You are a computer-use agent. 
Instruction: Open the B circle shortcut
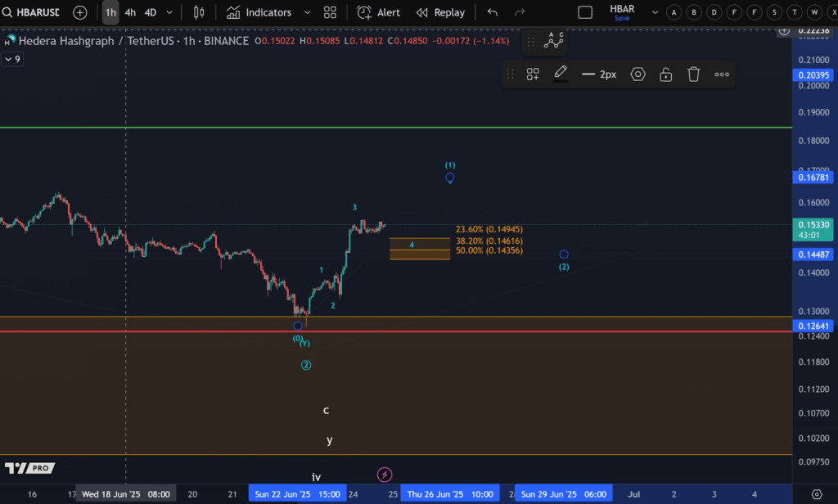694,12
